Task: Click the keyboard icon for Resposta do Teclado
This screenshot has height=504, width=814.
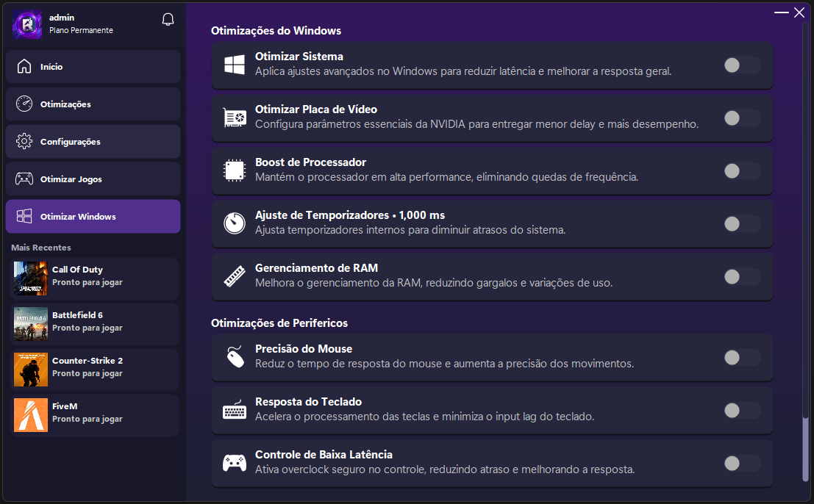Action: 234,411
